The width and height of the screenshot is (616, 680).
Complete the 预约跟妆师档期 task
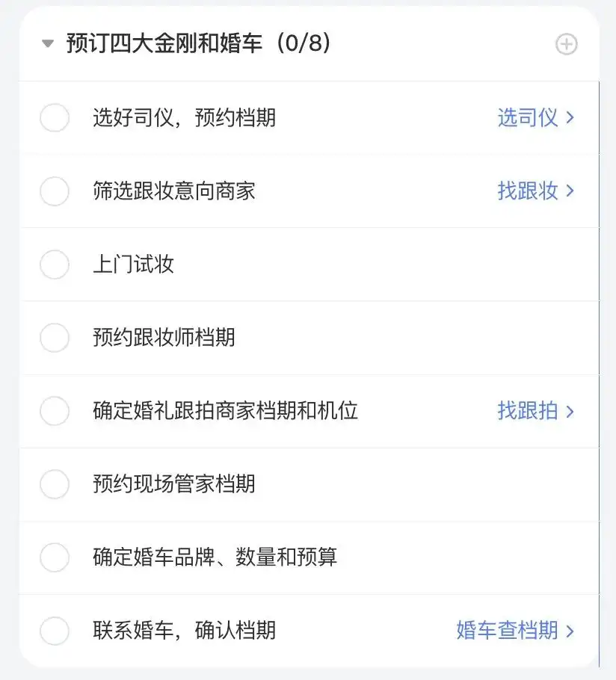tap(55, 338)
